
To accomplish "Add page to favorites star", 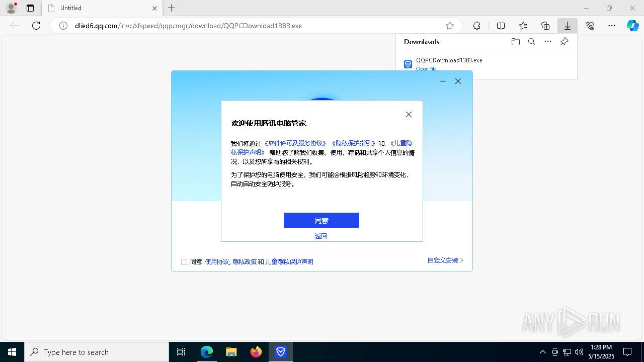I will 450,26.
